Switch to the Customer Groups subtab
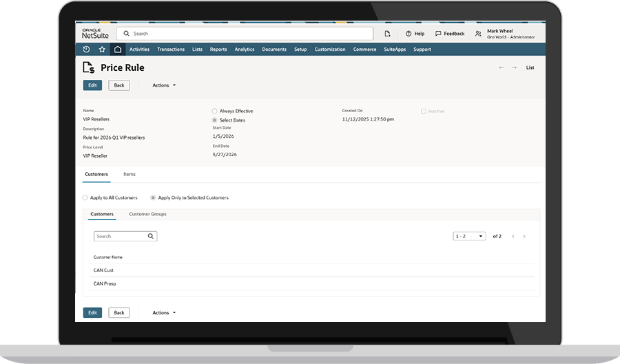The image size is (620, 364). [148, 214]
